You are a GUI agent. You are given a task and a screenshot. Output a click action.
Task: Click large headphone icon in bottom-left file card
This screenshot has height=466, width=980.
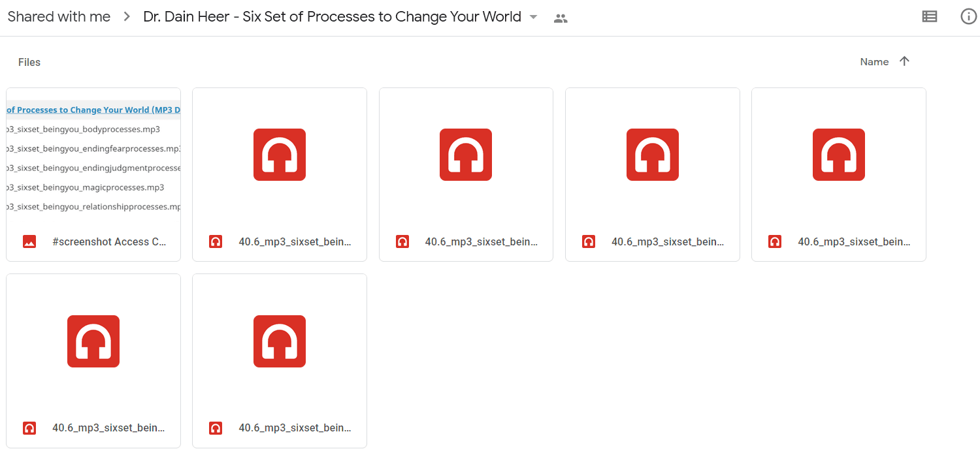[93, 341]
